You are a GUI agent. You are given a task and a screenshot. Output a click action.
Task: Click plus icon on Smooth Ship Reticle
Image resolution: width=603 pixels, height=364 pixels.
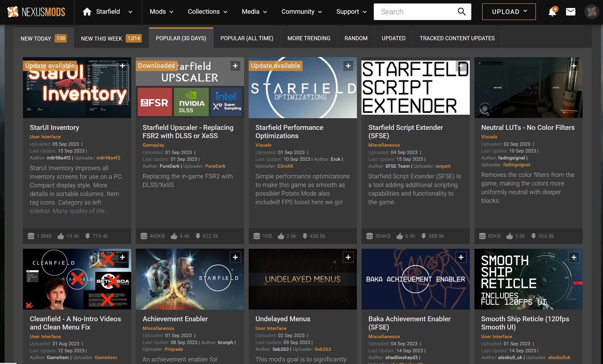coord(574,258)
